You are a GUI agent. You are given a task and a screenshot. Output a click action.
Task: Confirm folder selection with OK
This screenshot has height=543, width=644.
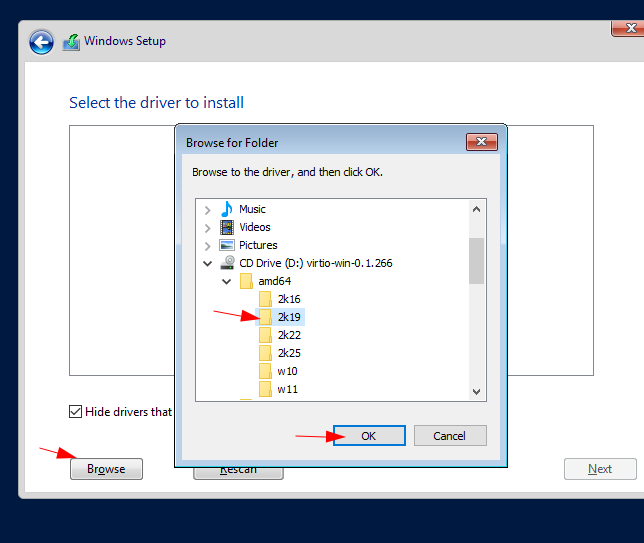coord(369,436)
